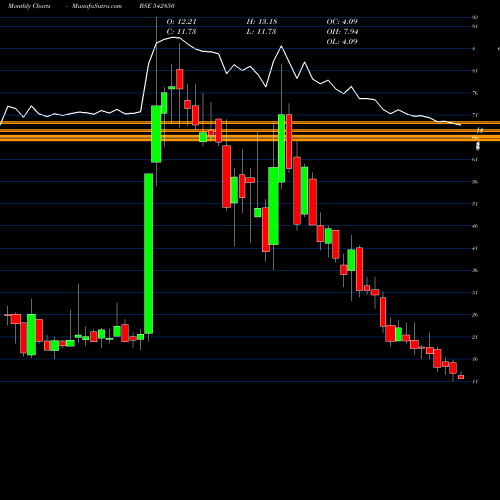Click the low value 'L: 11.73'

[261, 32]
